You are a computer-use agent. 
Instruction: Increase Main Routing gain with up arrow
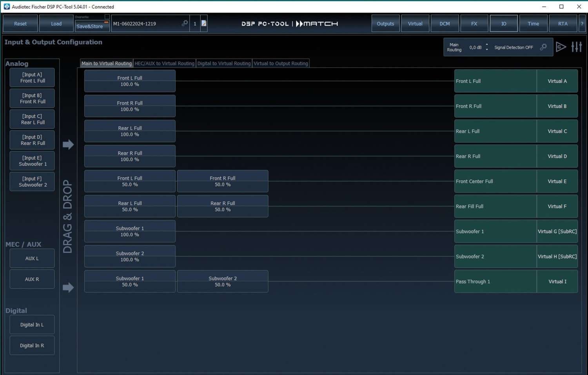pos(487,45)
